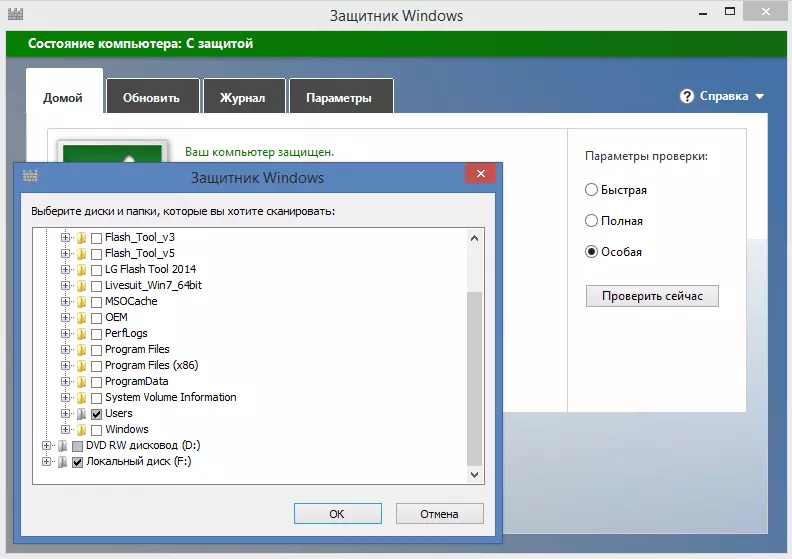Select the Особая scan option
This screenshot has width=792, height=559.
(591, 251)
